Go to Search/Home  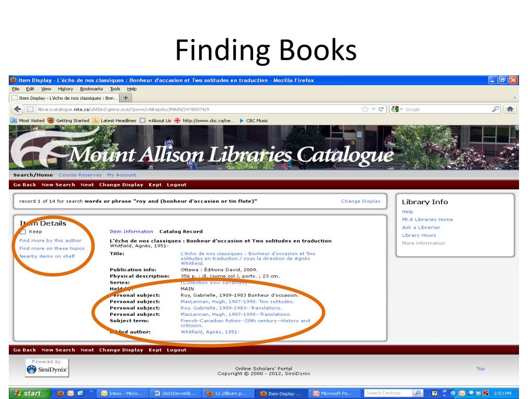pos(33,175)
